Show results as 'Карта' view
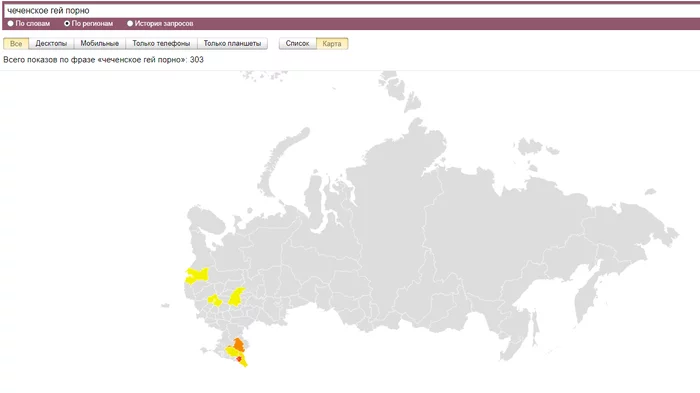The width and height of the screenshot is (700, 393). pyautogui.click(x=332, y=43)
